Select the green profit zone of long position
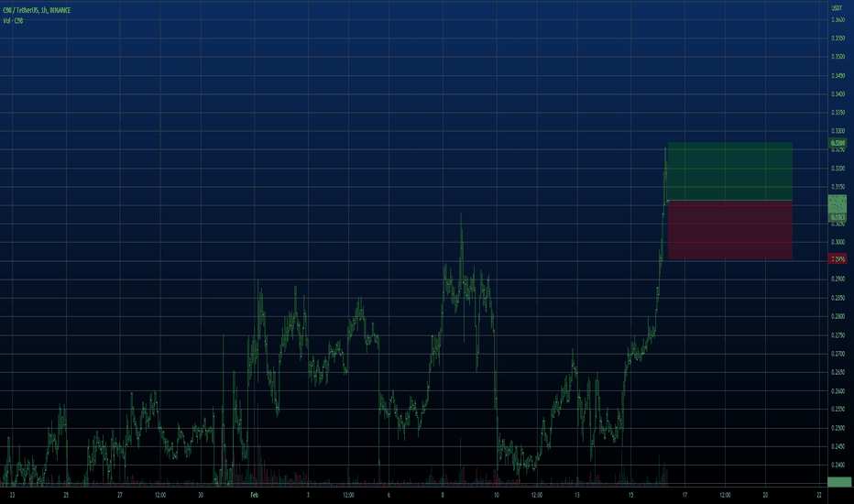Viewport: 854px width, 504px height. point(729,171)
